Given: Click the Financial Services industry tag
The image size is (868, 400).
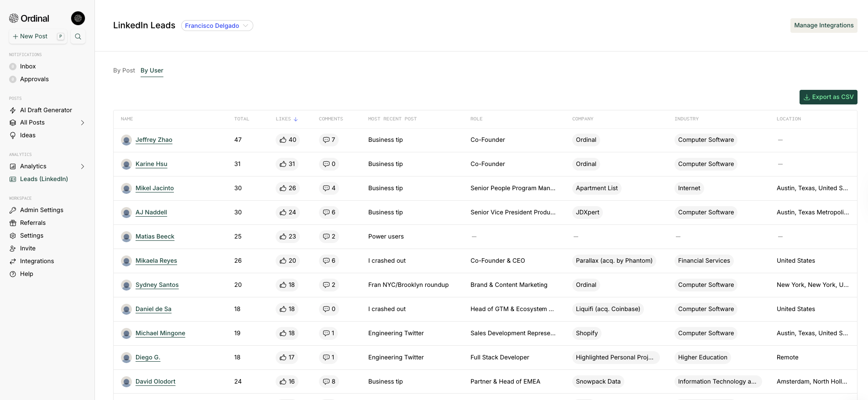Looking at the screenshot, I should pos(704,261).
